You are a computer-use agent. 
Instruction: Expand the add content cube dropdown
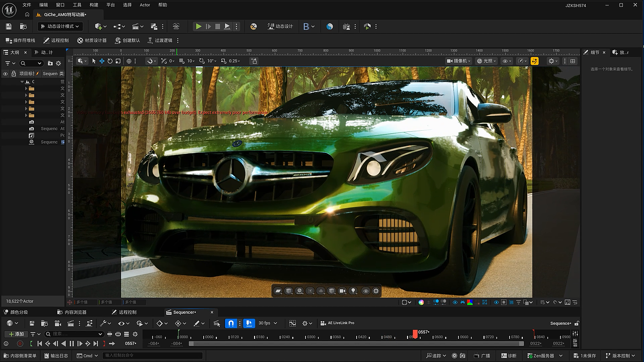100,27
